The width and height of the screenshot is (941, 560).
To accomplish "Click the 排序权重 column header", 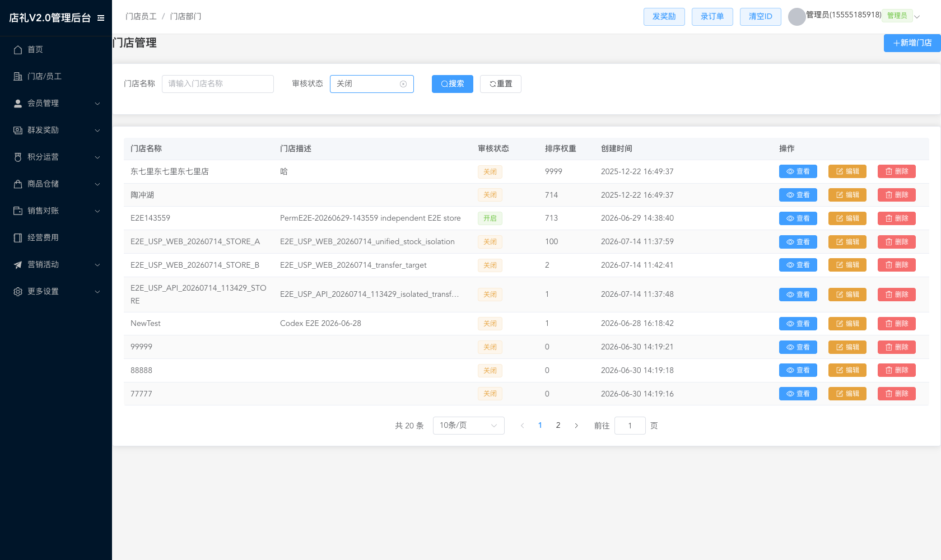I will pos(561,148).
